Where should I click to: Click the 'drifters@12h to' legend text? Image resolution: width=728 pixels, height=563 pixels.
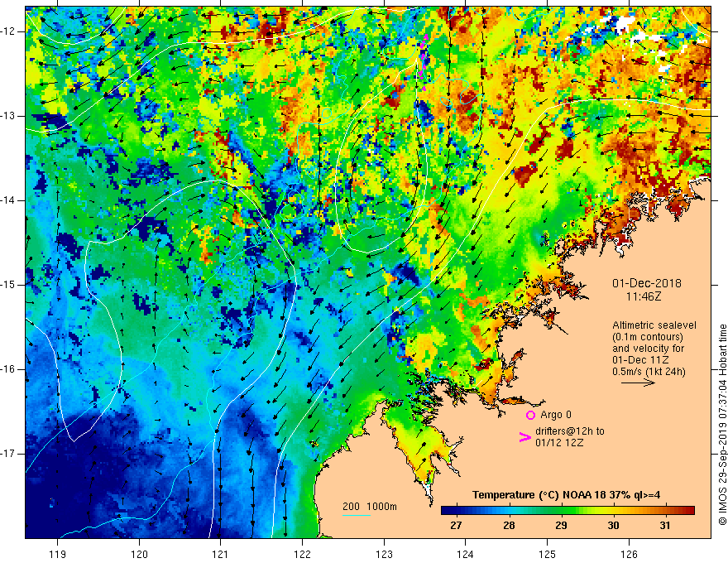click(x=570, y=431)
